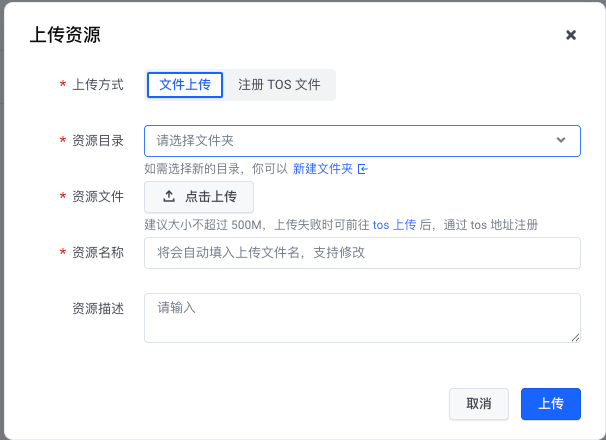Click the 资源描述 field label
Viewport: 606px width, 440px height.
tap(98, 309)
